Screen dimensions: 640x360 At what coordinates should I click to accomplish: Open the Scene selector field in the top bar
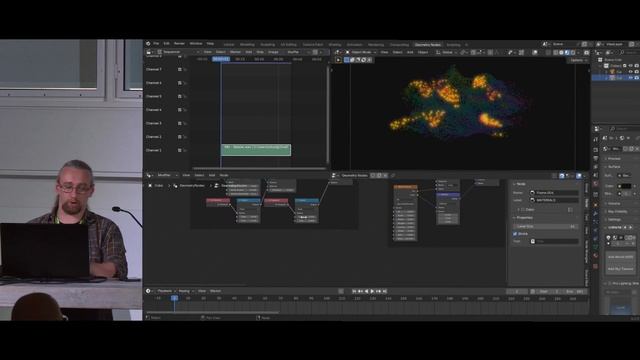point(565,44)
